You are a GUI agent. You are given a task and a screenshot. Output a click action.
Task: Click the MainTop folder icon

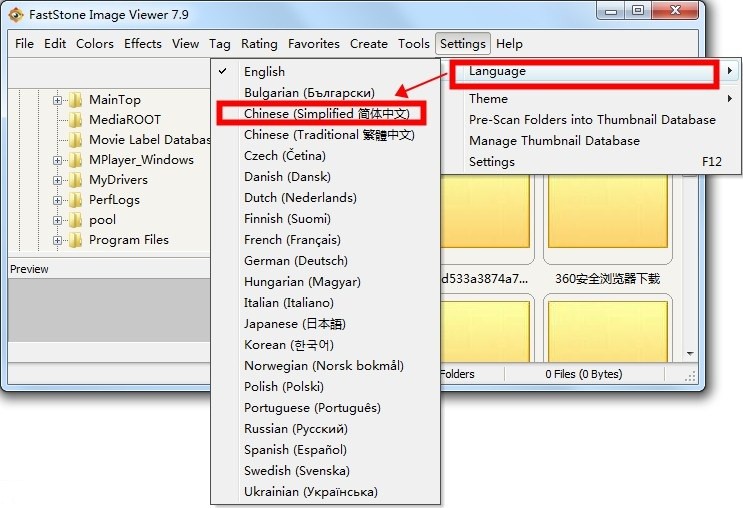(75, 100)
